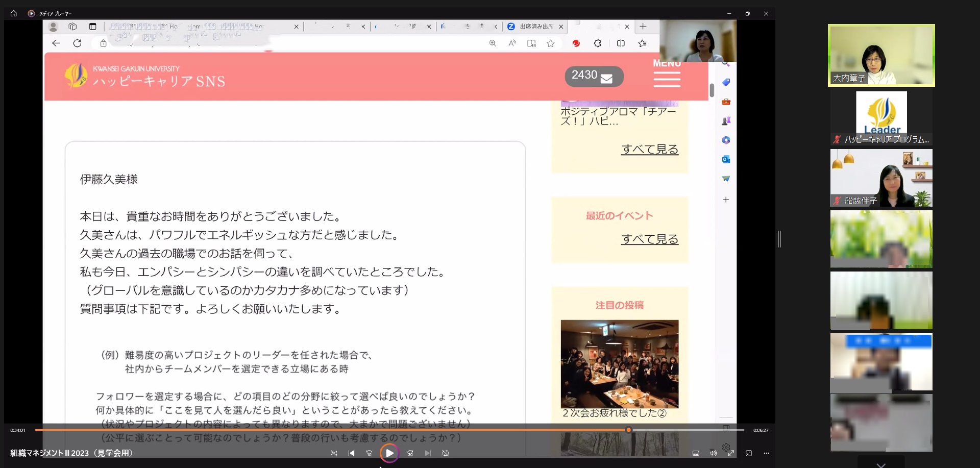
Task: Click the Home icon in title bar
Action: [x=14, y=14]
